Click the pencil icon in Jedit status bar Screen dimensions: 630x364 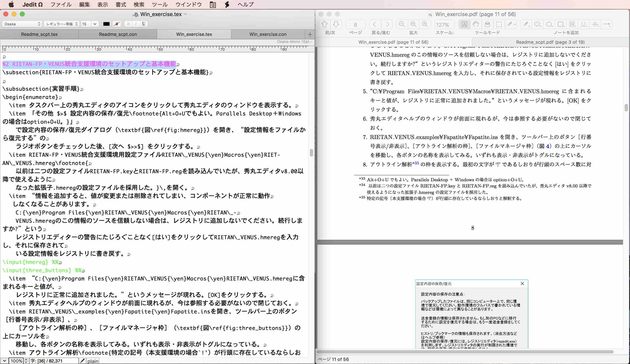click(82, 361)
